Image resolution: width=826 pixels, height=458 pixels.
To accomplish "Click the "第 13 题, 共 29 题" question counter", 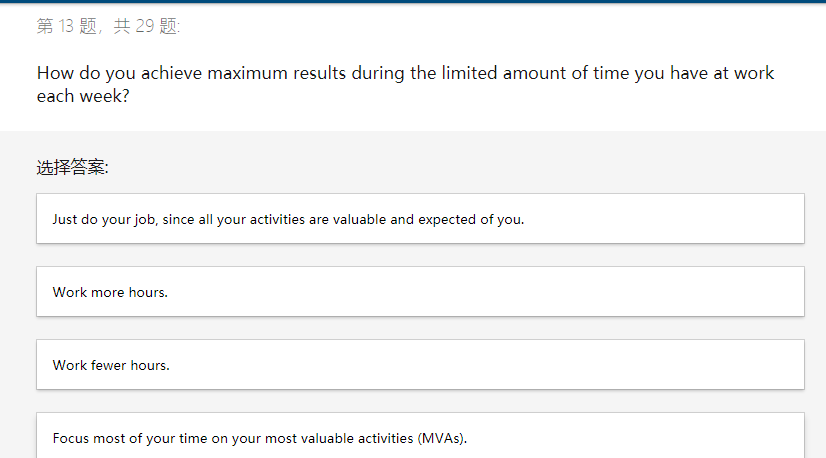I will [x=108, y=27].
